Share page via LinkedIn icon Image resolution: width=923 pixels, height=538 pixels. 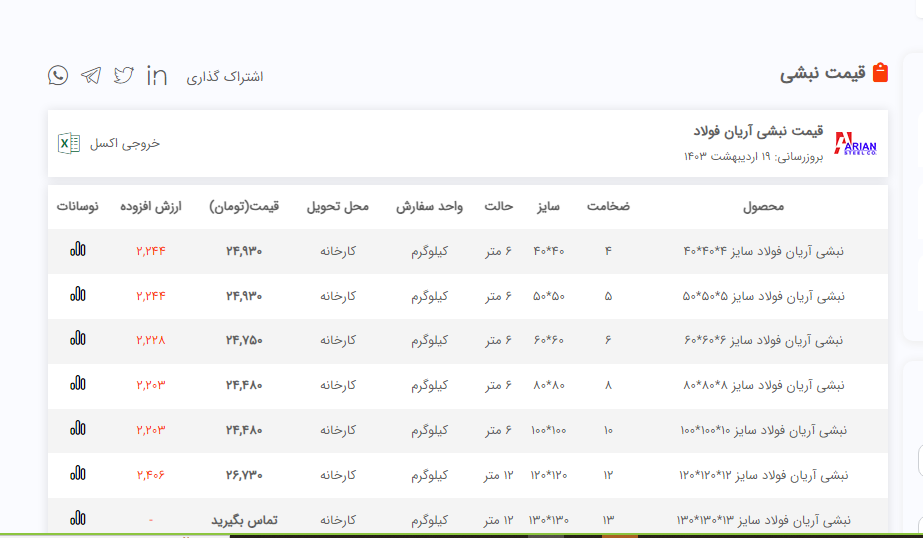[157, 75]
